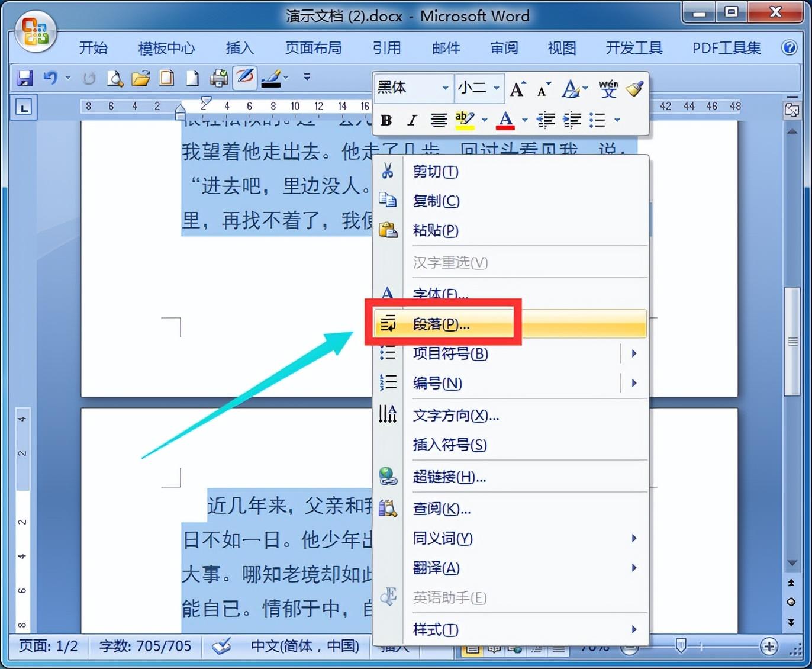Click the spelling check icon in status bar
The width and height of the screenshot is (812, 669).
click(x=222, y=646)
